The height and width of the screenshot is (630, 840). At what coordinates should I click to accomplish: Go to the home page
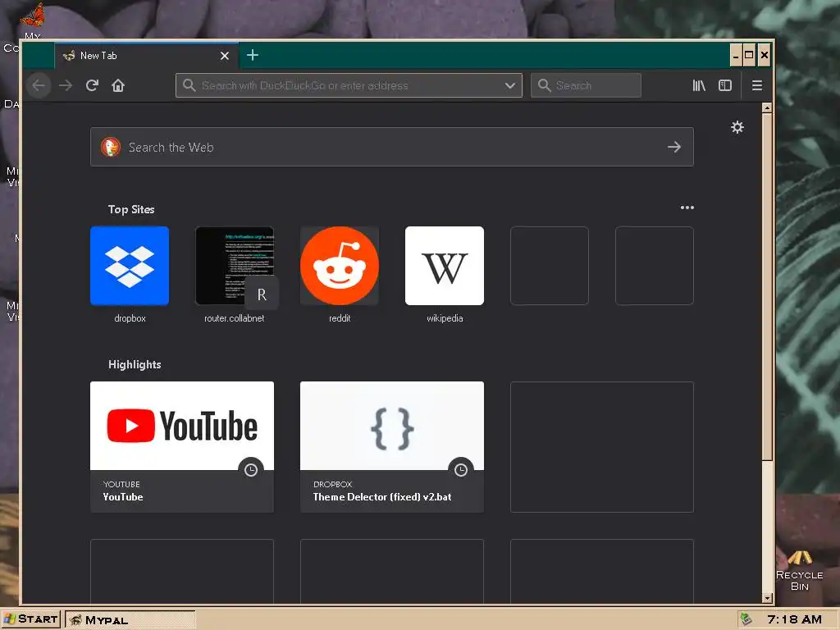tap(118, 85)
